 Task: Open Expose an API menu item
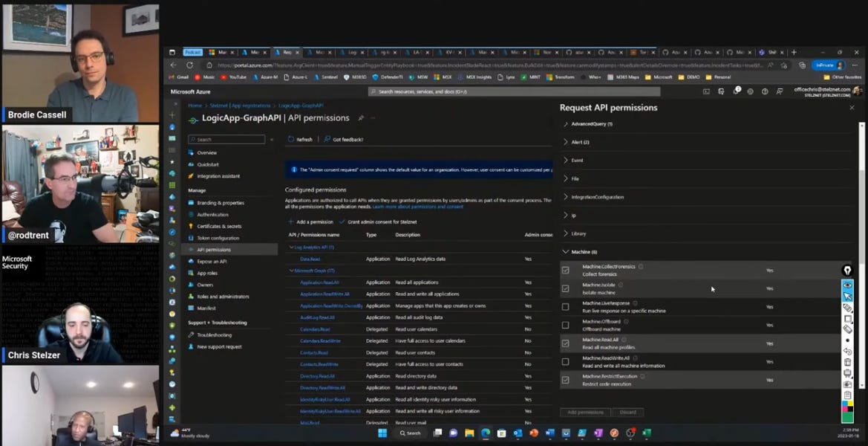pos(212,262)
